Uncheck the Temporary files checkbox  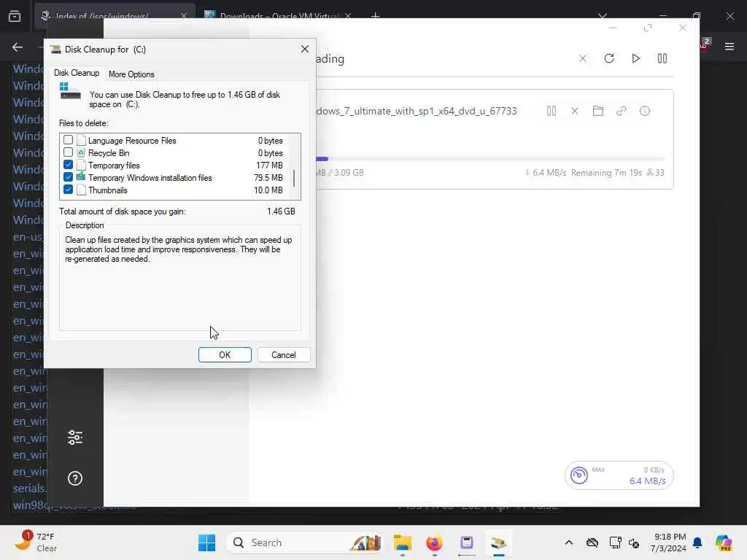point(68,165)
